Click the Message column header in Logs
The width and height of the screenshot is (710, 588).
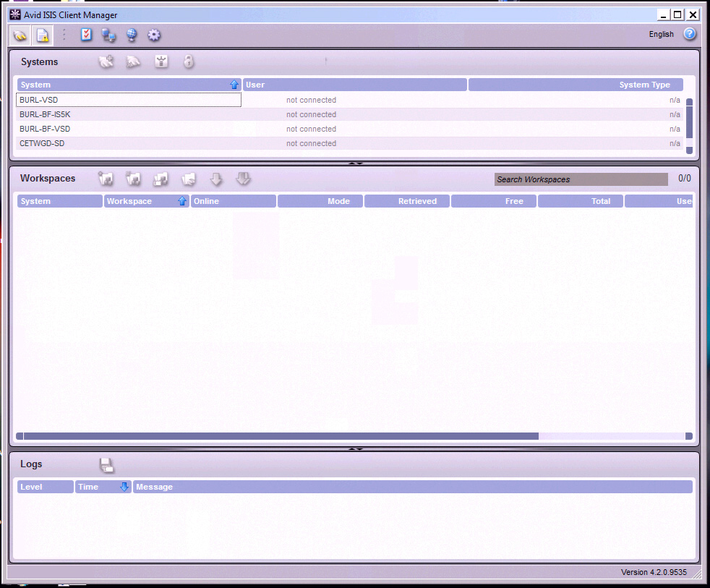413,487
